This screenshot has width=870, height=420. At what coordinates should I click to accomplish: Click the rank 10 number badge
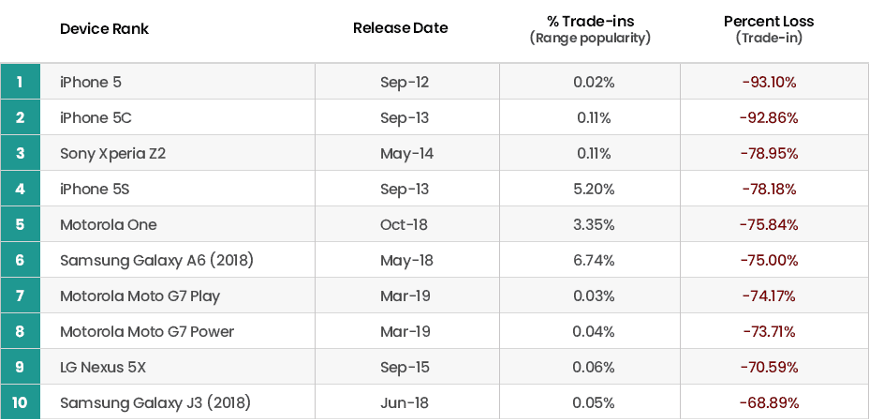tap(20, 403)
